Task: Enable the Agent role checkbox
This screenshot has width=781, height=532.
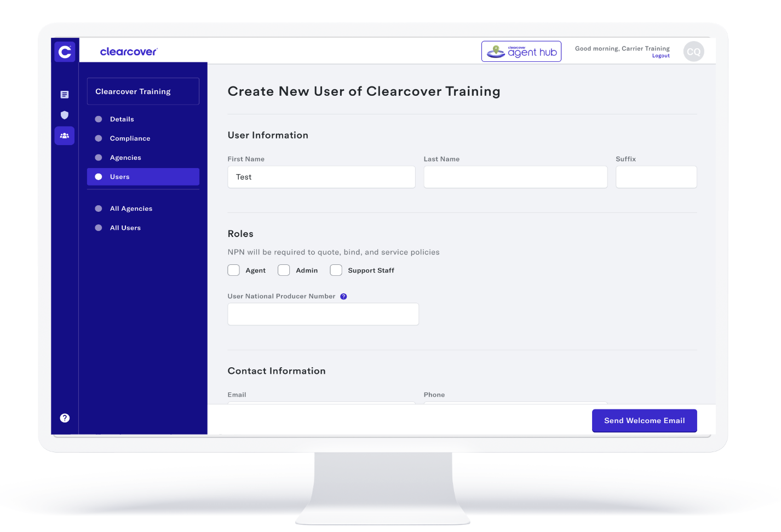Action: [233, 270]
